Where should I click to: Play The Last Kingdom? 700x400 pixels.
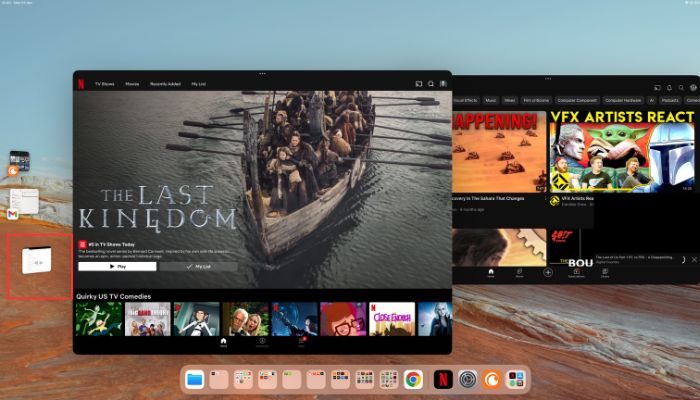pos(117,267)
